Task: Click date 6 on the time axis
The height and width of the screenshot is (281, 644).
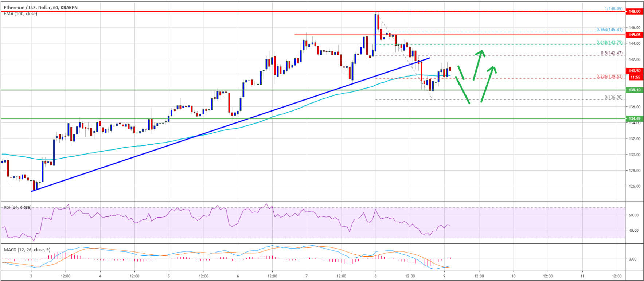Action: click(238, 276)
